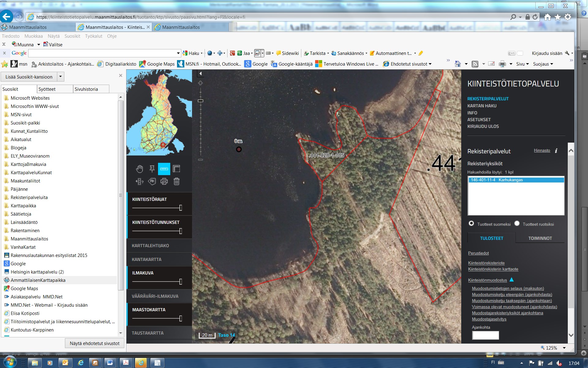Open the Kiinteistörekisteriote link
The width and height of the screenshot is (588, 368).
(x=486, y=263)
